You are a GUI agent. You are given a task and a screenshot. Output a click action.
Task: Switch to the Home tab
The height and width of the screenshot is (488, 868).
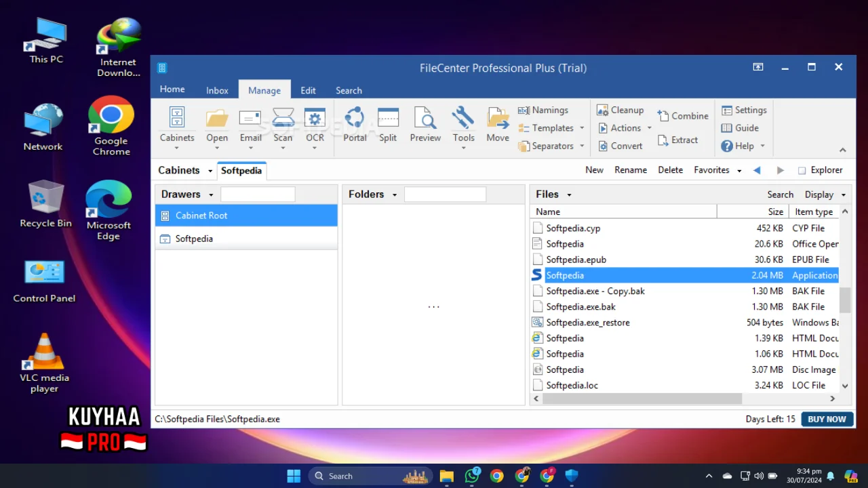tap(172, 89)
